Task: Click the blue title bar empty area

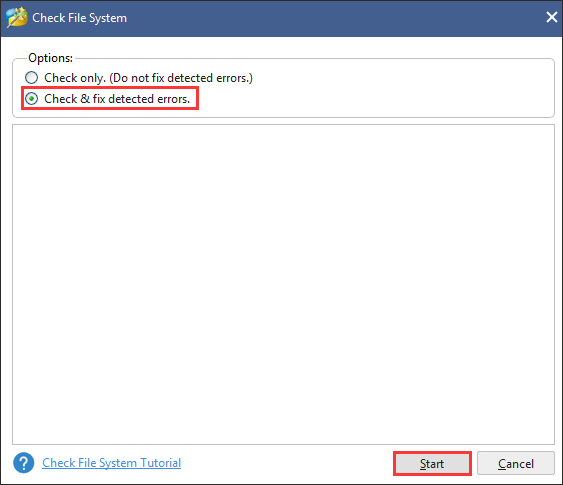Action: click(334, 18)
